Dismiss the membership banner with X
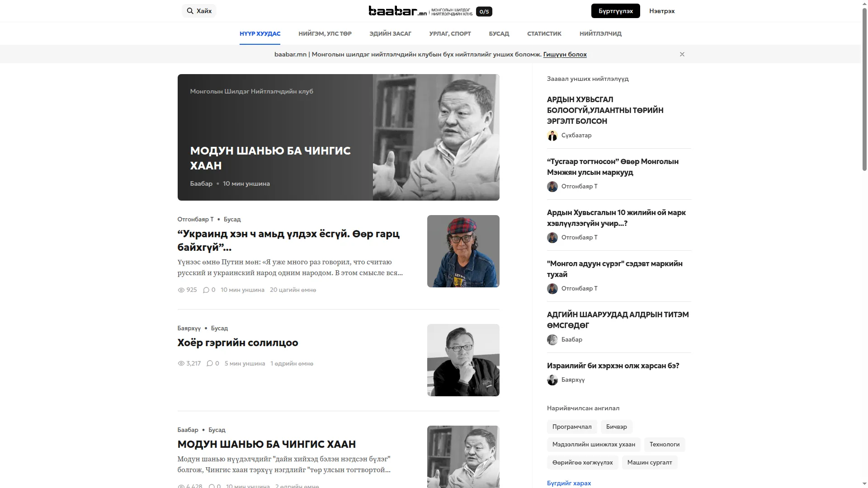 point(682,54)
